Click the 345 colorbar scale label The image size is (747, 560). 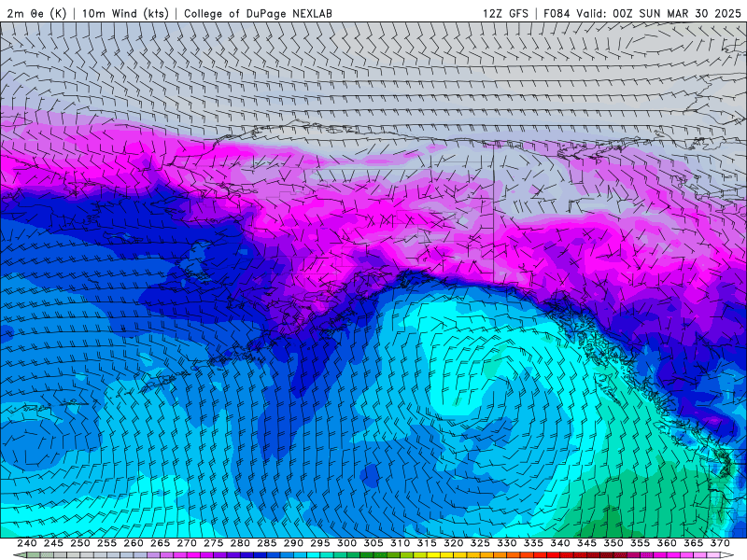pyautogui.click(x=587, y=543)
